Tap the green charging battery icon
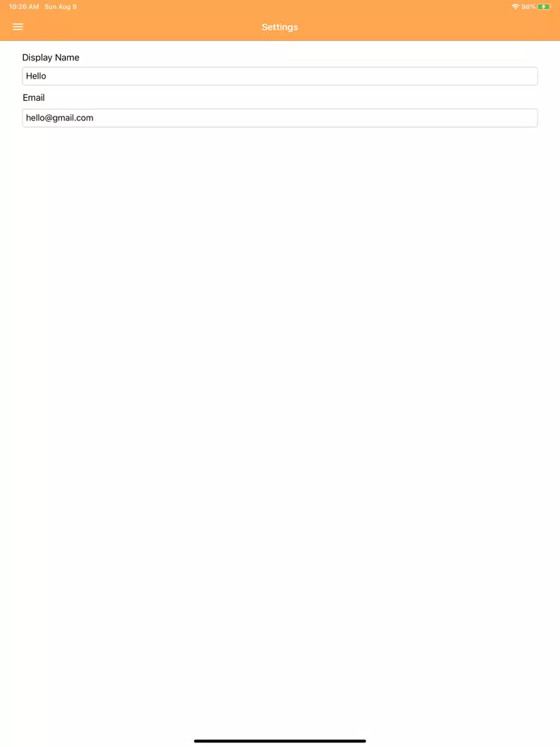The width and height of the screenshot is (560, 747). (x=544, y=7)
